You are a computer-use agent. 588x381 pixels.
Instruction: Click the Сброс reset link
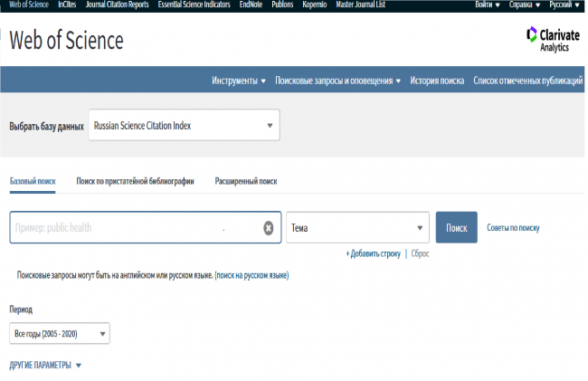(x=420, y=254)
